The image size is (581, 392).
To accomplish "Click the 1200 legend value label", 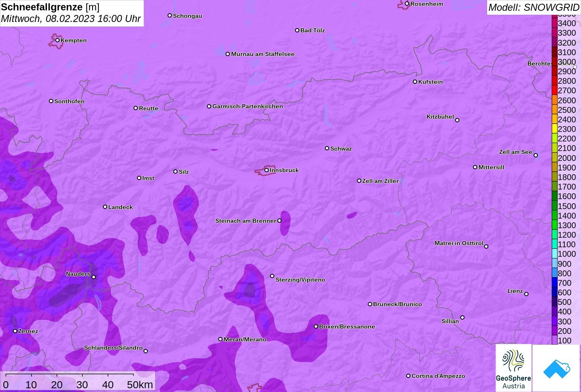I will click(x=567, y=235).
